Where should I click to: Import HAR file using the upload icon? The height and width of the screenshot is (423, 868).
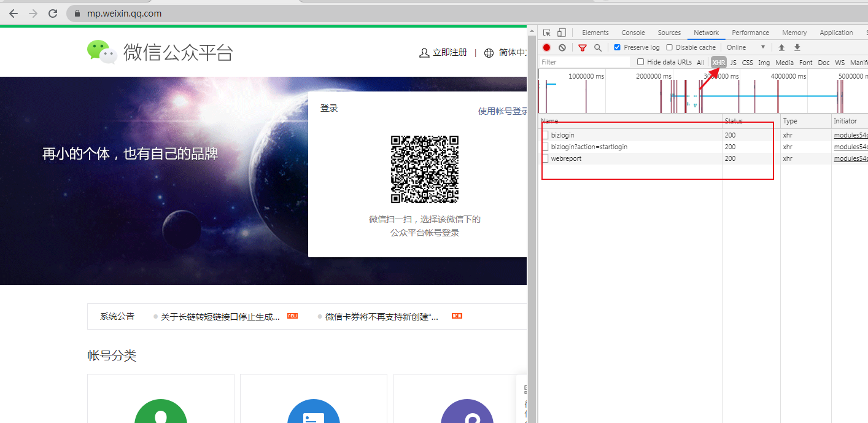pos(781,47)
